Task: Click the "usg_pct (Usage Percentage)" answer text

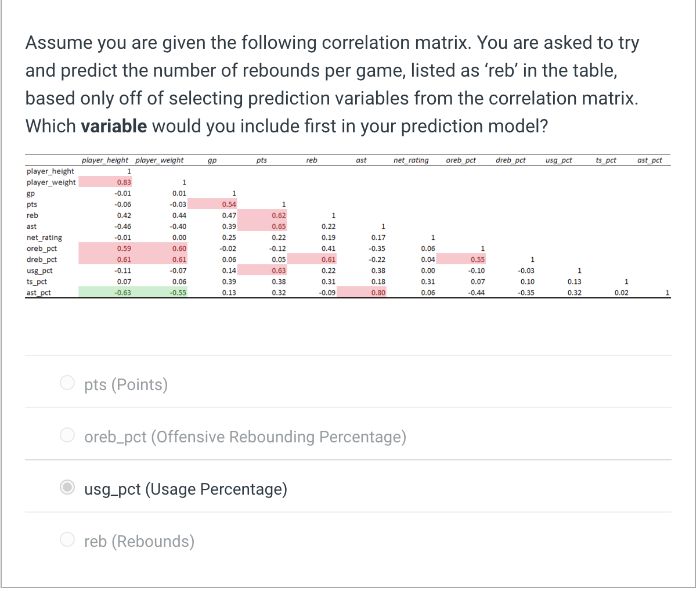Action: pyautogui.click(x=186, y=489)
